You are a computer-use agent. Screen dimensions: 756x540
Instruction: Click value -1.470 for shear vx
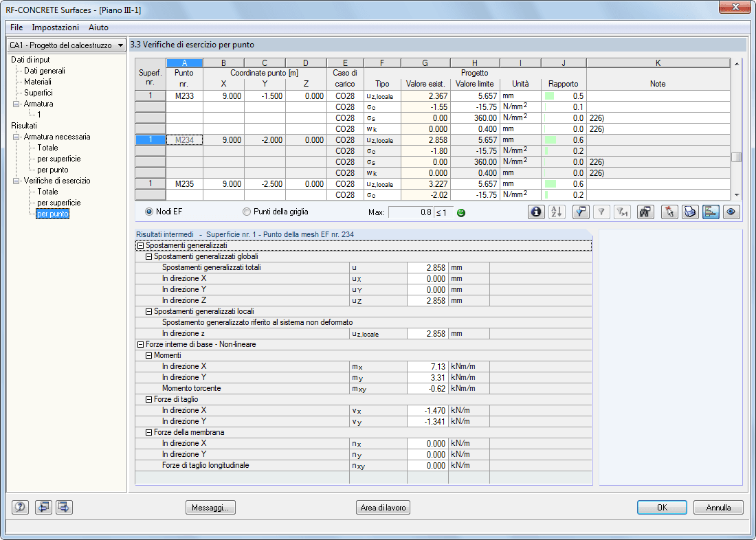pyautogui.click(x=427, y=411)
